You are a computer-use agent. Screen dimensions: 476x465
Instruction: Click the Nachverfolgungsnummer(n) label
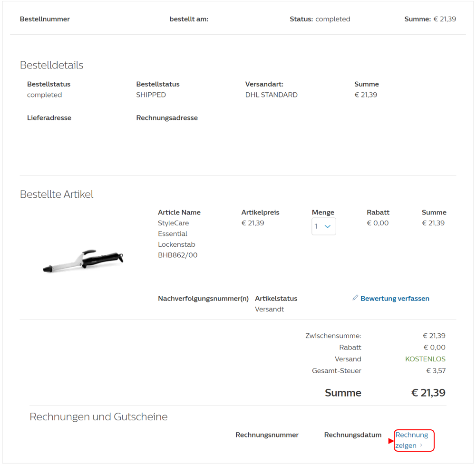pyautogui.click(x=203, y=299)
